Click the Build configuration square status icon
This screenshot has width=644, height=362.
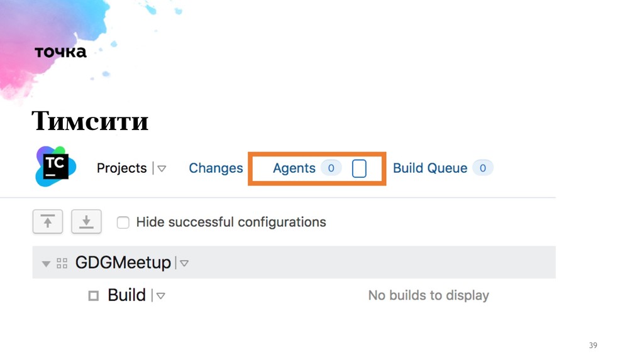[x=94, y=295]
